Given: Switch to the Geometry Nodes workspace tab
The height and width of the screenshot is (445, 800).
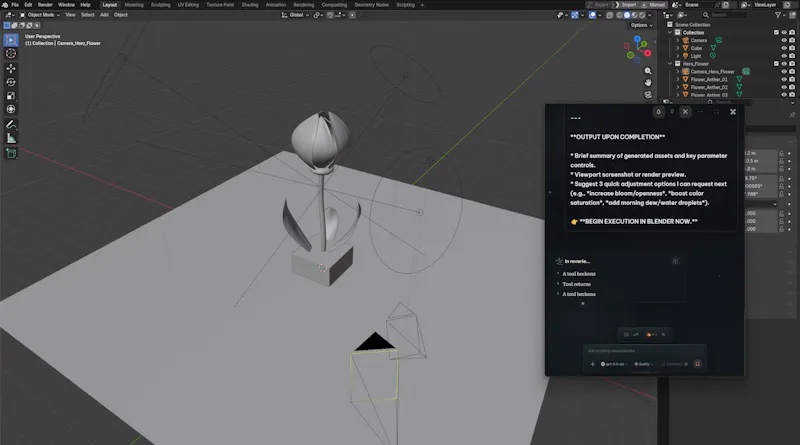Looking at the screenshot, I should [371, 5].
